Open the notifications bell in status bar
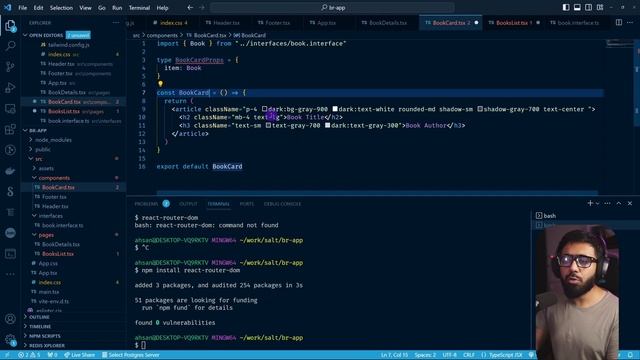Viewport: 640px width, 360px height. click(x=631, y=355)
